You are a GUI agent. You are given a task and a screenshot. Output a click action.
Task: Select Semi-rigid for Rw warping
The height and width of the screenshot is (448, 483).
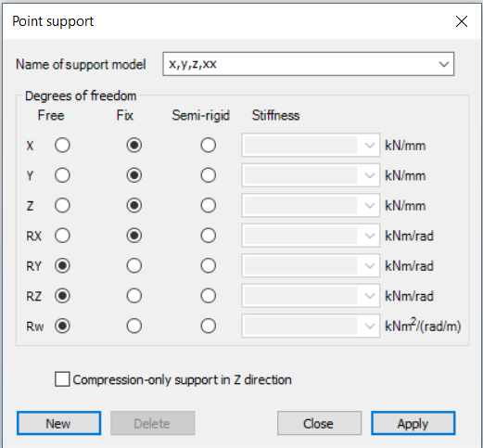point(209,326)
